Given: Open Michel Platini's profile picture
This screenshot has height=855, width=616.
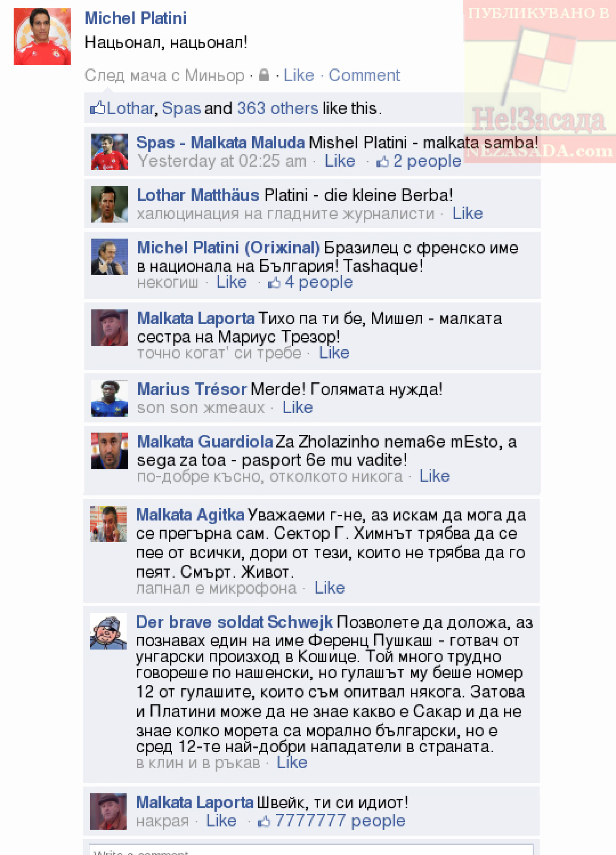Looking at the screenshot, I should click(42, 37).
